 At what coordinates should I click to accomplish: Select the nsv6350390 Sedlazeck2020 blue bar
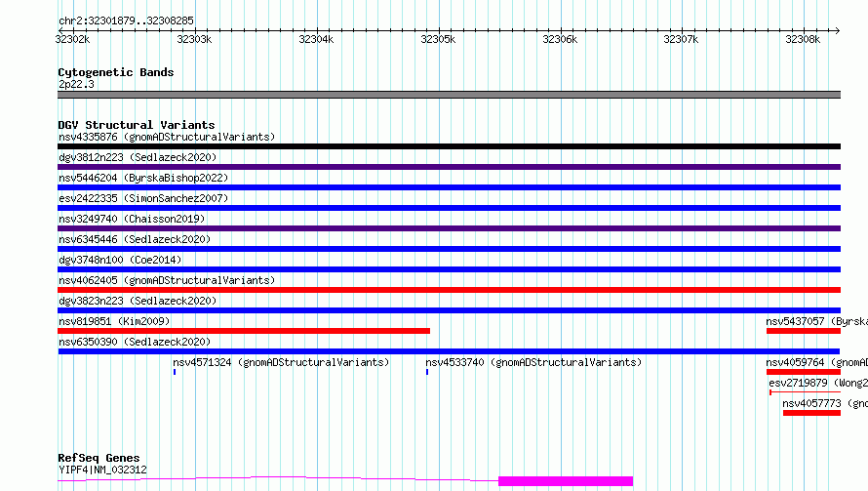tap(449, 351)
